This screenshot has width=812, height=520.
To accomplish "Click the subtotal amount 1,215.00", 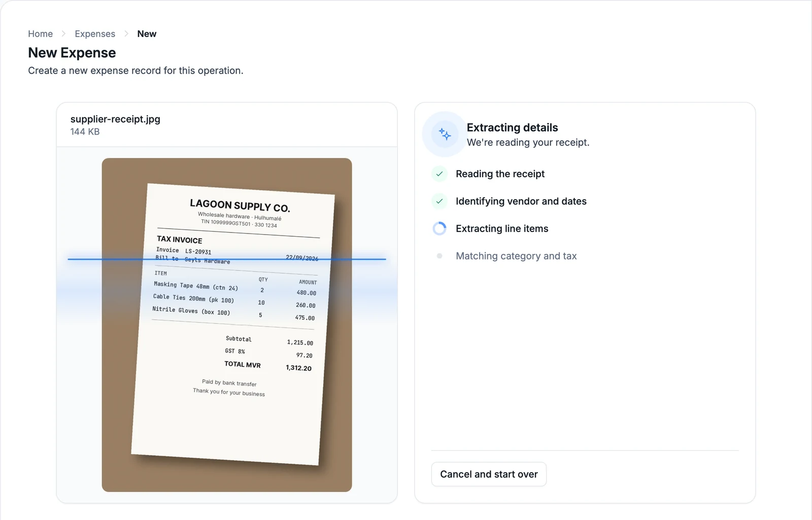I will [300, 343].
